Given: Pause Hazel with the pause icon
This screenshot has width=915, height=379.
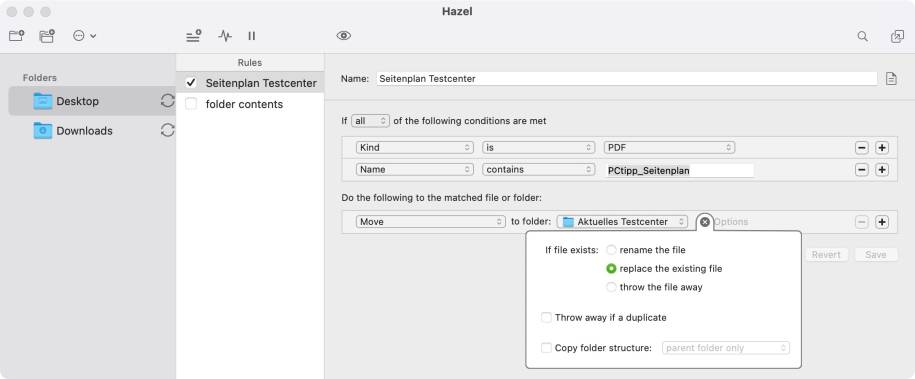Looking at the screenshot, I should click(252, 36).
